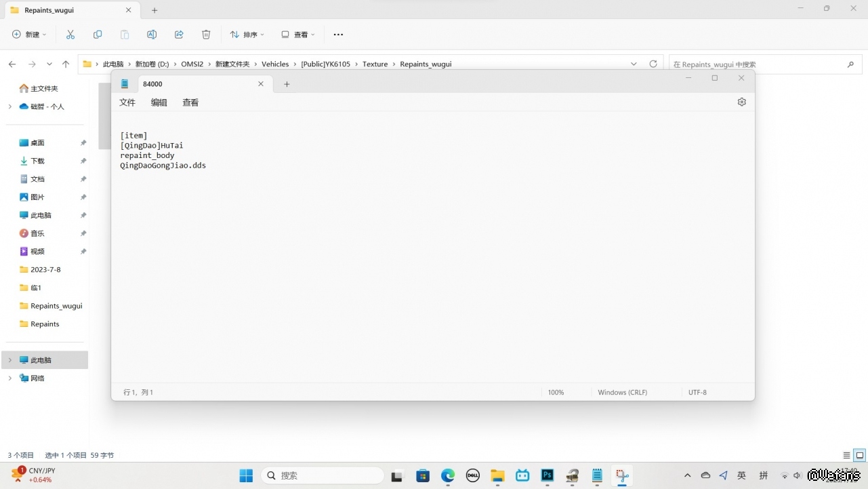Open Notepad settings gear icon
The image size is (868, 489).
(x=742, y=102)
